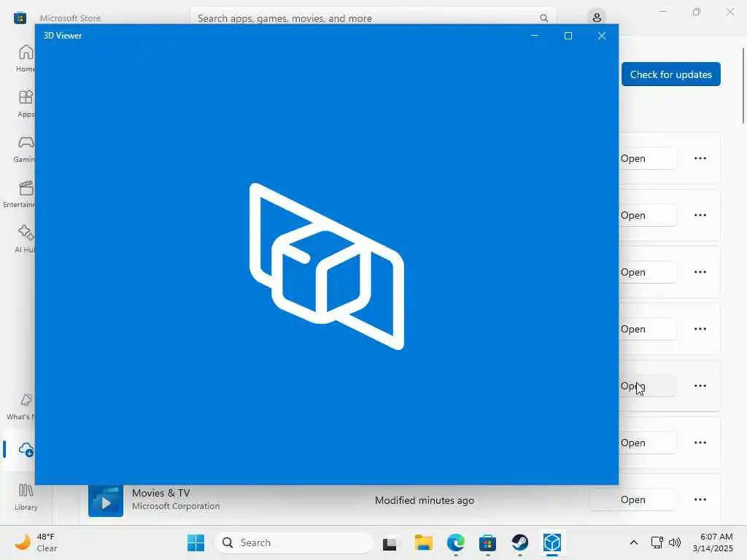This screenshot has width=747, height=560.
Task: Open File Explorer from the taskbar
Action: (x=424, y=542)
